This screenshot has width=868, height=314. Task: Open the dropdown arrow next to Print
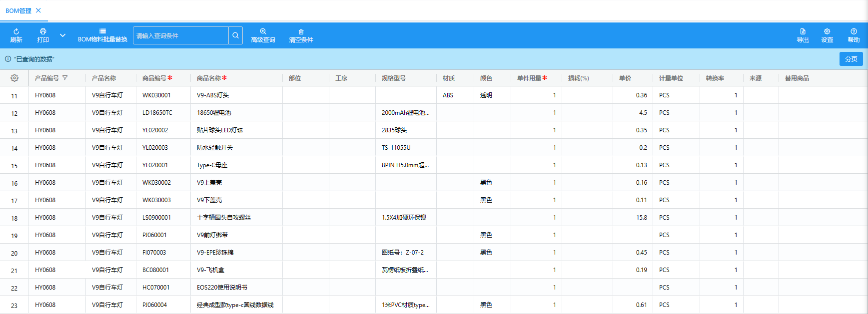tap(62, 35)
